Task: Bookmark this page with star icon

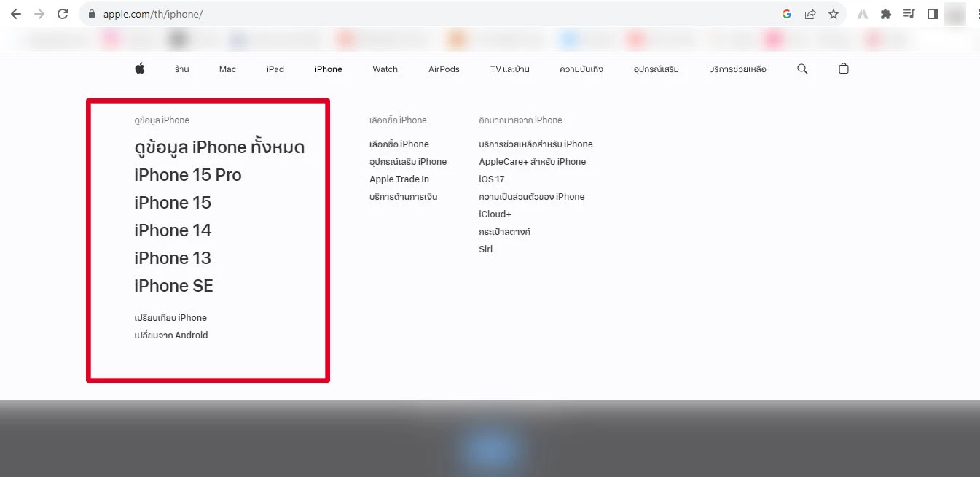Action: pos(834,14)
